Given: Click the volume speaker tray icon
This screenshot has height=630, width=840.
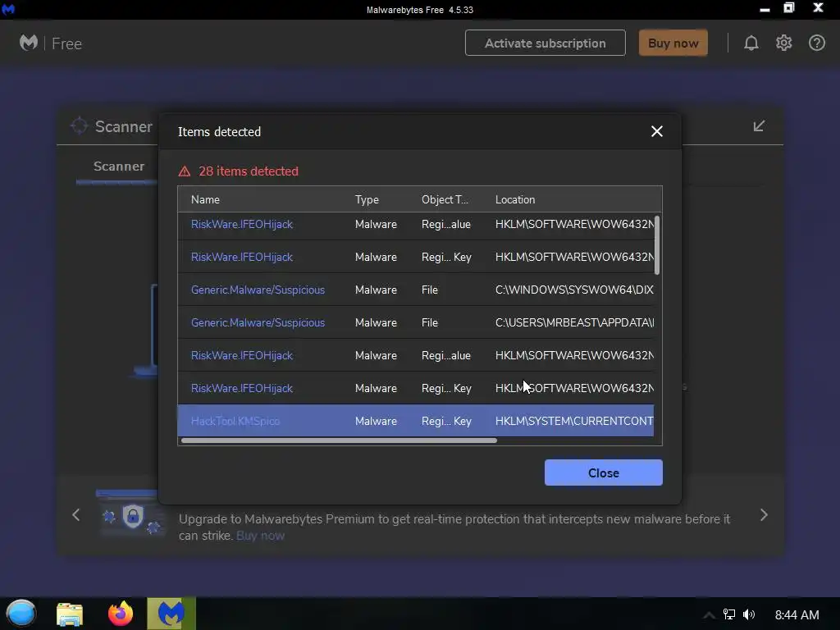Looking at the screenshot, I should pos(749,614).
